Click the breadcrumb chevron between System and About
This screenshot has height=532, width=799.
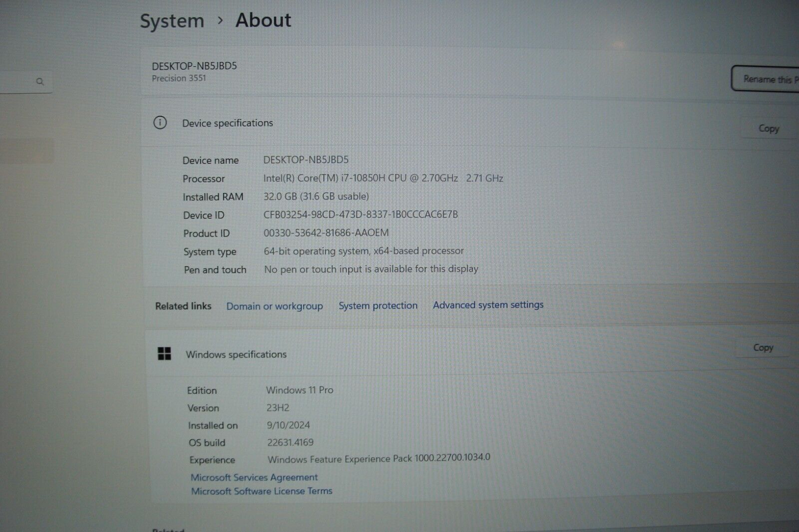pos(220,21)
